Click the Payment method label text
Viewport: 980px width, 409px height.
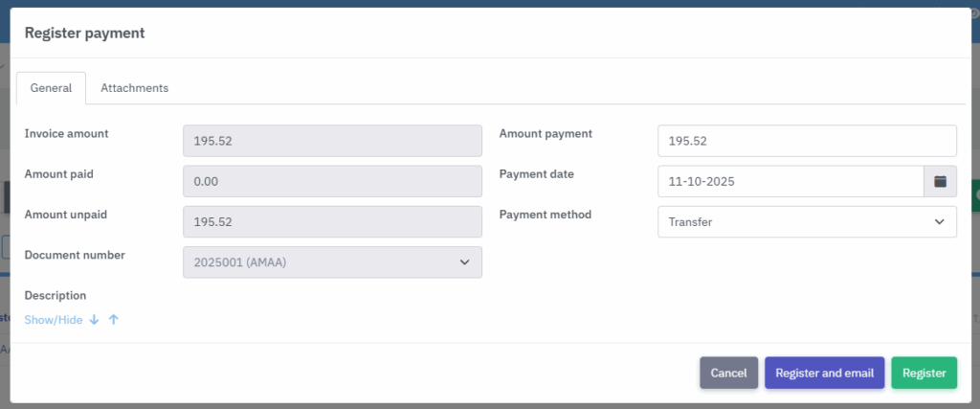545,215
